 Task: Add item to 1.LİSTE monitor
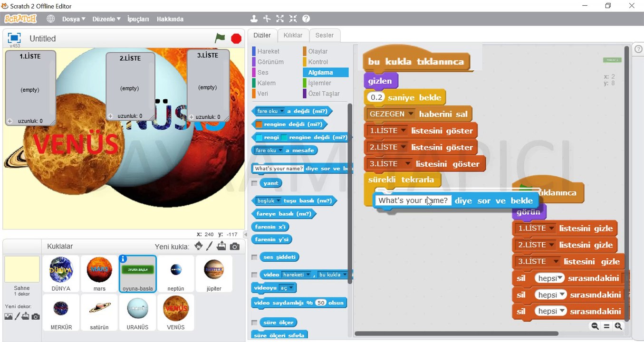[x=10, y=121]
